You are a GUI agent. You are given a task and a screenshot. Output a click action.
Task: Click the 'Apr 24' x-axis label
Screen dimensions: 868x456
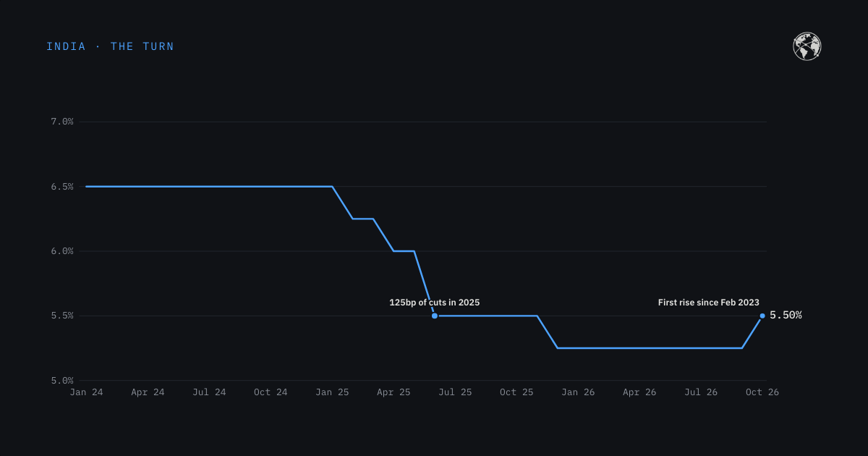coord(148,392)
